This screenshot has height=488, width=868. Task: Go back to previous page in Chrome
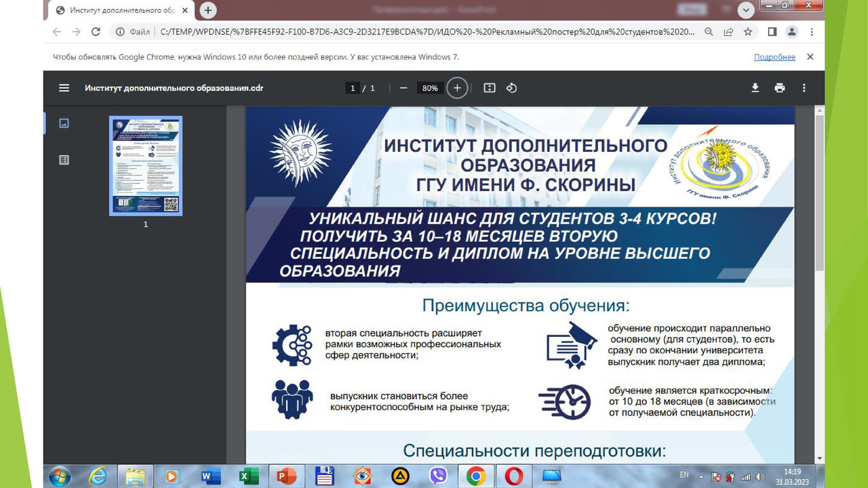click(x=57, y=31)
